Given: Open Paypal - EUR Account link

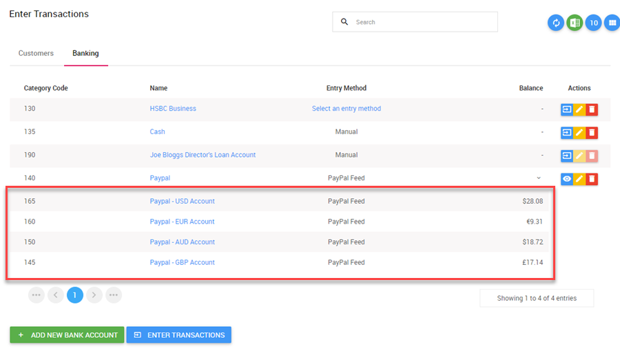Looking at the screenshot, I should [x=182, y=222].
